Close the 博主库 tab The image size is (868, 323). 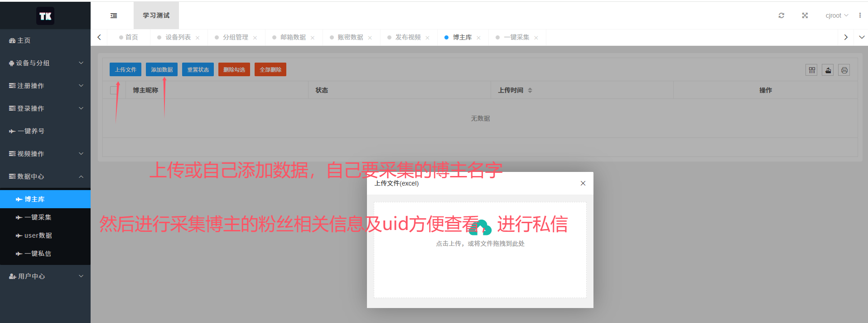[479, 38]
